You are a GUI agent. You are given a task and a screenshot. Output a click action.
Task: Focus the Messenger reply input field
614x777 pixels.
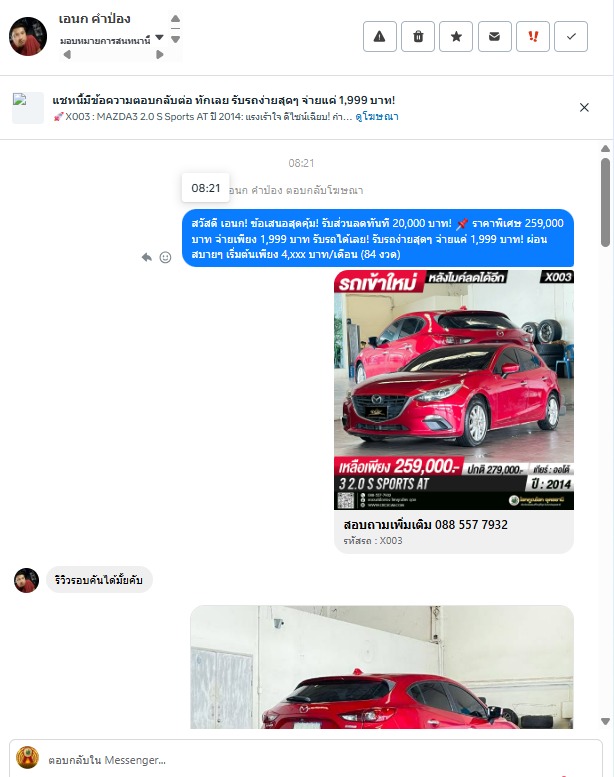[x=306, y=759]
